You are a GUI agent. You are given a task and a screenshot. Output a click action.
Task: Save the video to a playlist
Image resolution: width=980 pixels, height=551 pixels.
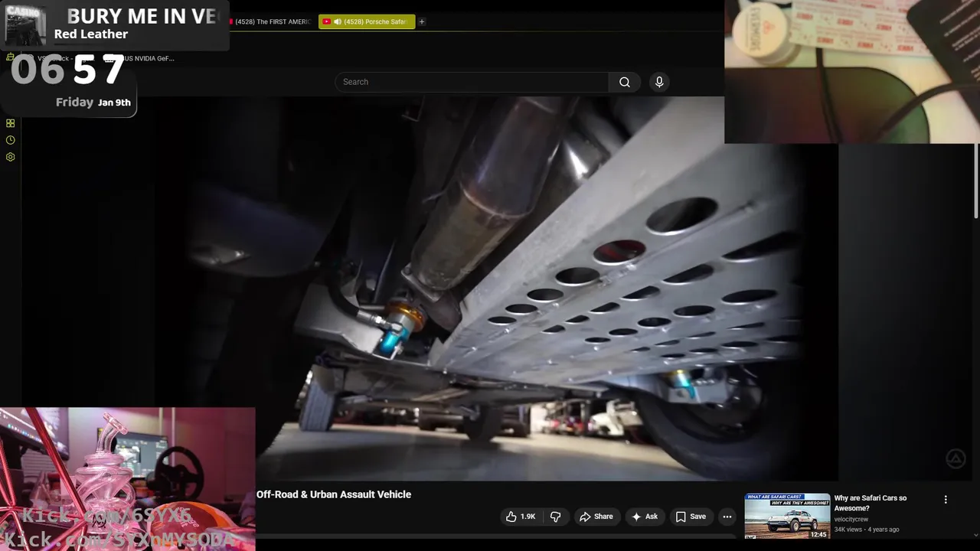[691, 517]
